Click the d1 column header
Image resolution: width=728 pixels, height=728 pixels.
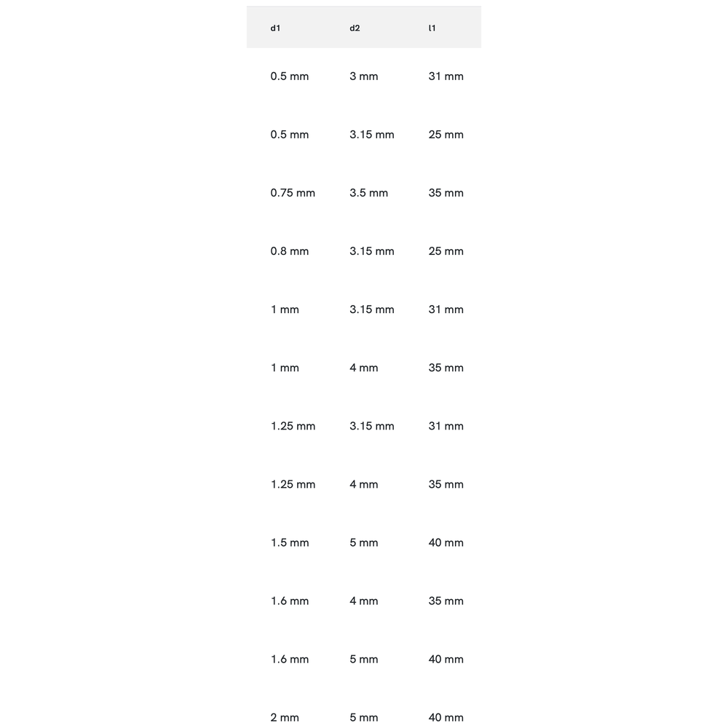(275, 28)
